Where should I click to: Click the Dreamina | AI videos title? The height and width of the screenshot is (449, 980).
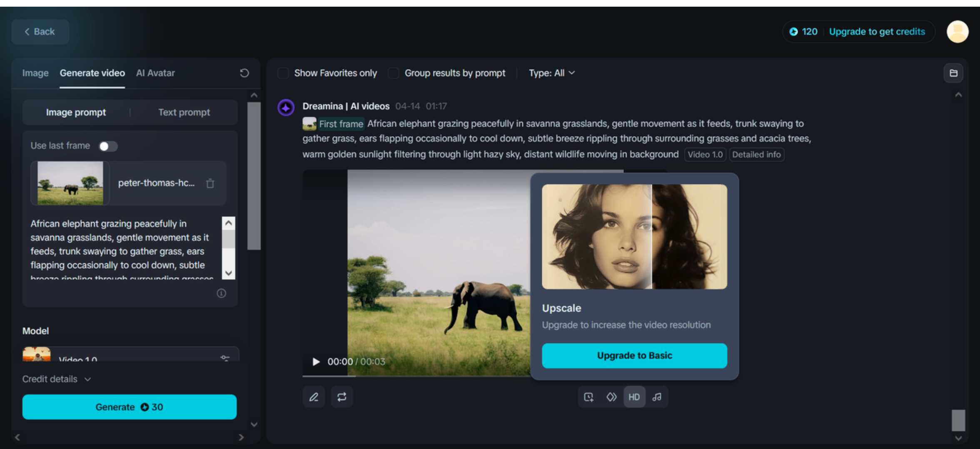(x=346, y=106)
